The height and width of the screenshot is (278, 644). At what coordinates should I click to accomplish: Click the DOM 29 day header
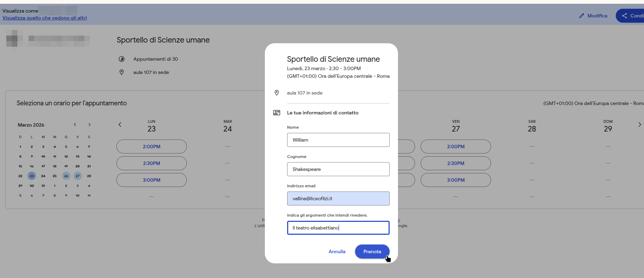(x=608, y=126)
